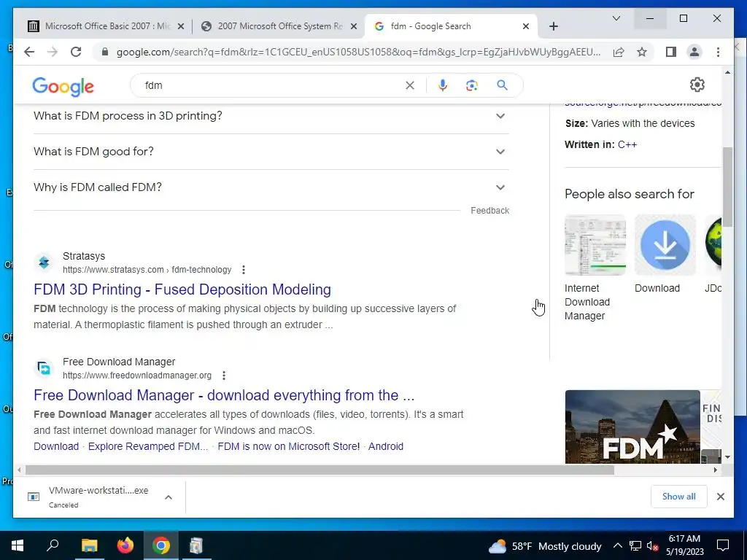
Task: Click the muted volume tray icon
Action: [653, 546]
